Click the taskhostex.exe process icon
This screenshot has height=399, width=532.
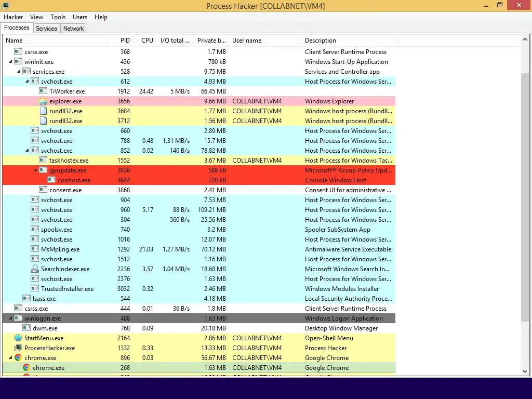pyautogui.click(x=43, y=160)
